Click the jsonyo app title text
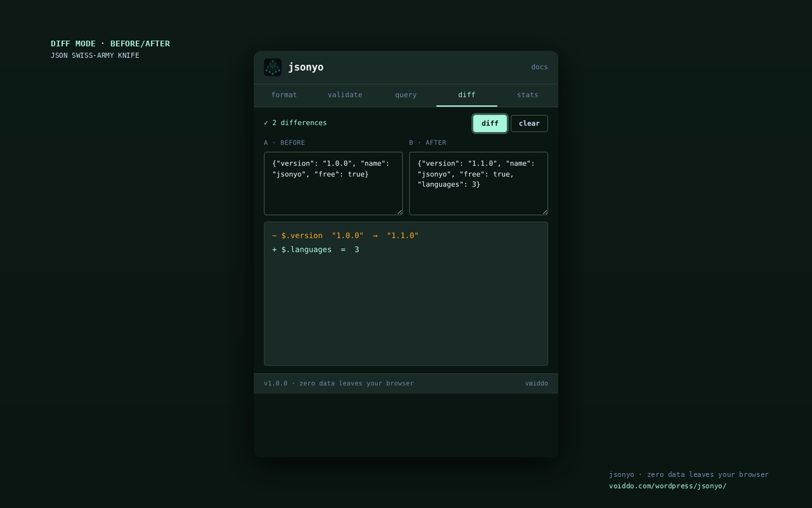This screenshot has height=508, width=812. tap(306, 67)
